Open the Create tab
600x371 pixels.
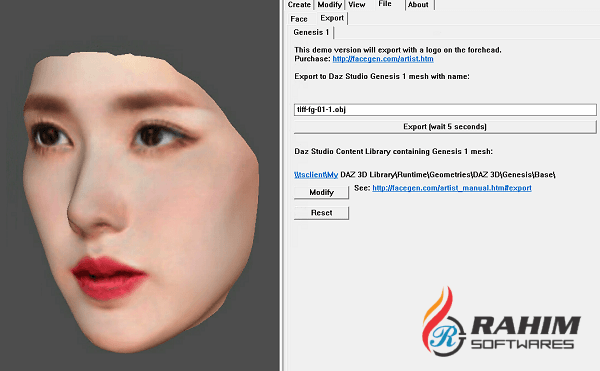[299, 5]
